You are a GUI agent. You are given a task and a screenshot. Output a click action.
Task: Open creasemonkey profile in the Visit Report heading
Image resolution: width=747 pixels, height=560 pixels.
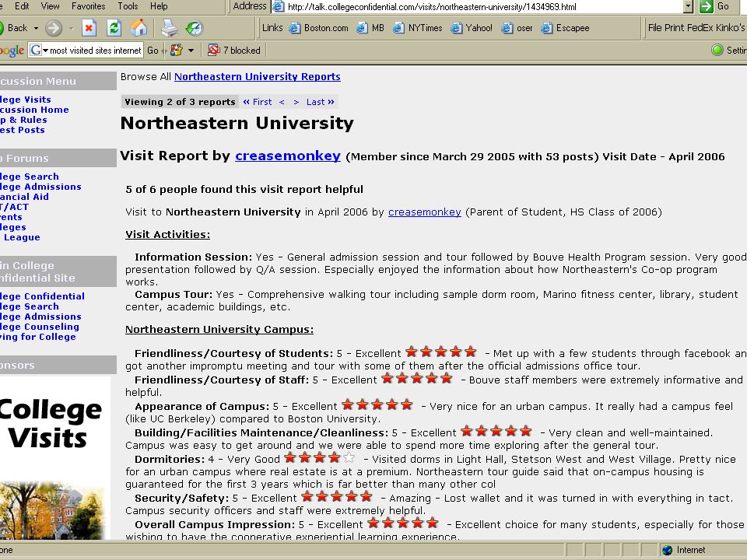point(288,156)
